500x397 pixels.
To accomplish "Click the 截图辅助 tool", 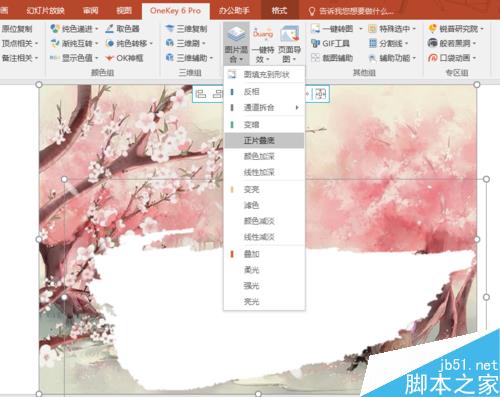I will click(x=332, y=58).
